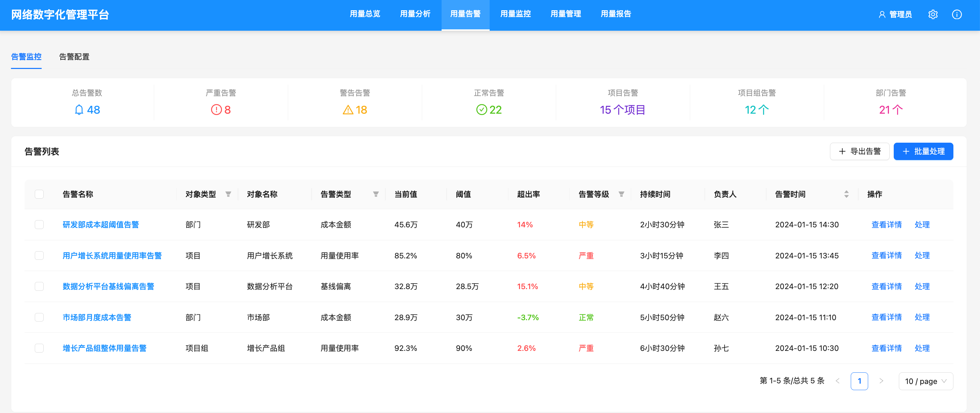
Task: Click 查看详情 for the 市场部 row
Action: (887, 317)
